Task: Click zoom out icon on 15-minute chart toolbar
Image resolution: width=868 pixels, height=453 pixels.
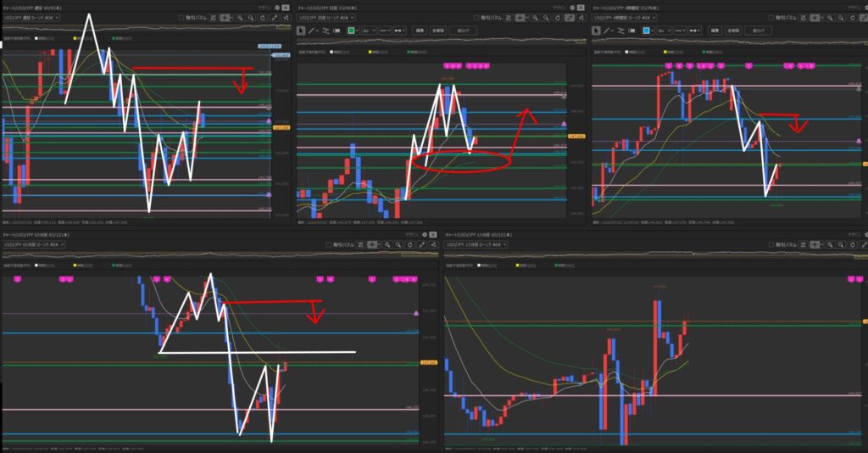Action: (841, 245)
